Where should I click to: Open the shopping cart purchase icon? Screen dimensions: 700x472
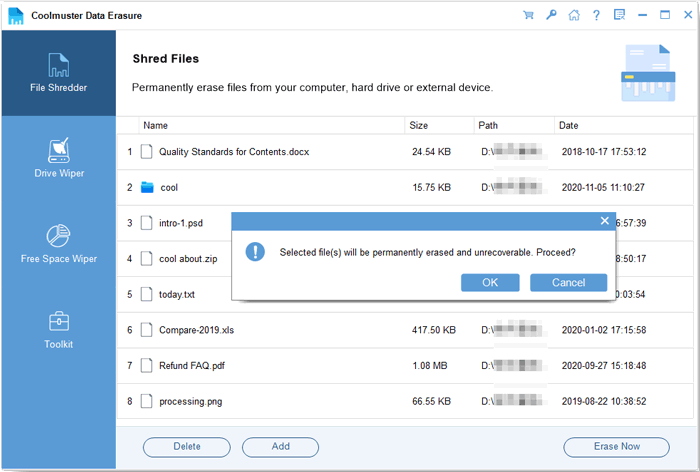click(x=528, y=15)
